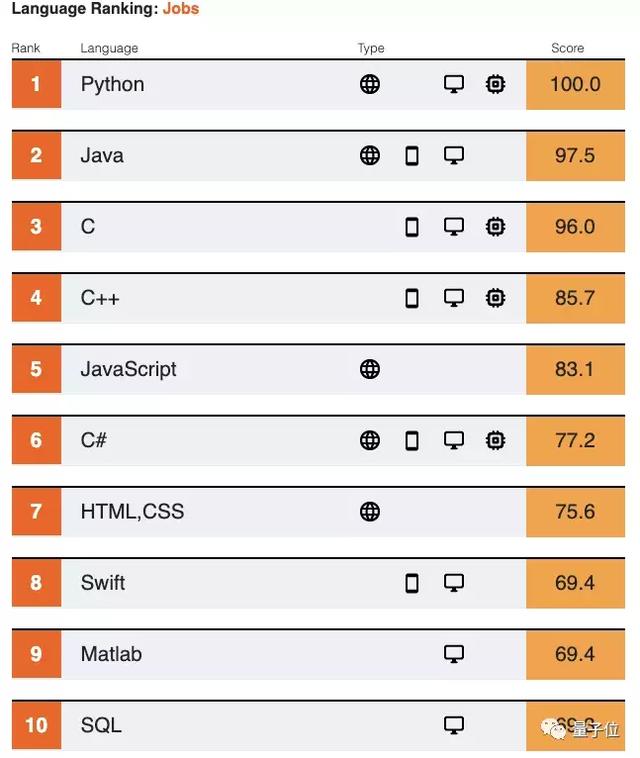Click the web globe icon in HTML,CSS row
The height and width of the screenshot is (758, 640).
(370, 511)
